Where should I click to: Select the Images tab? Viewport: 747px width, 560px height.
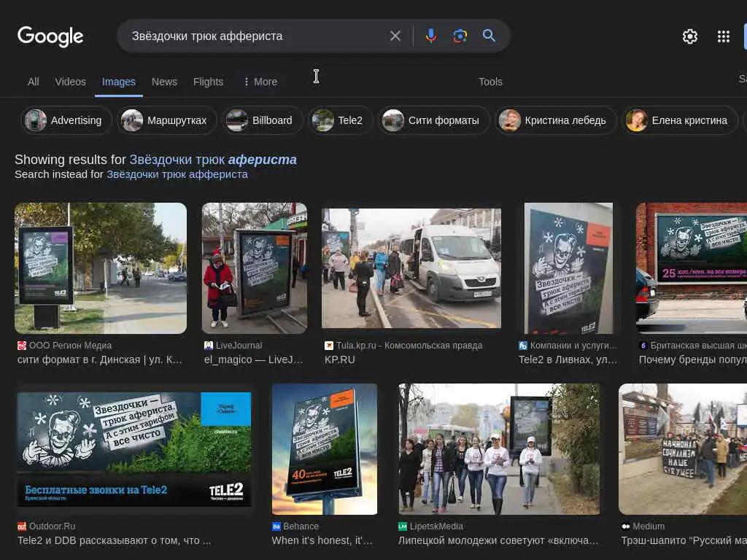(x=119, y=82)
